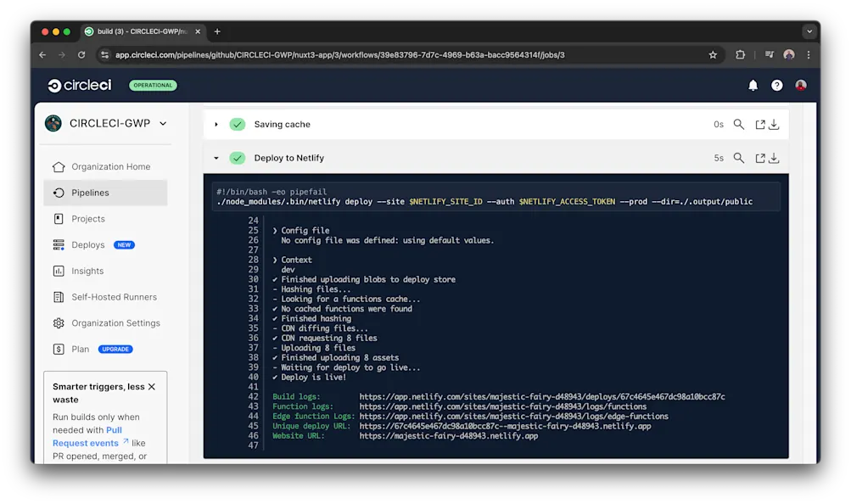Open the browser extensions puzzle icon

[741, 55]
